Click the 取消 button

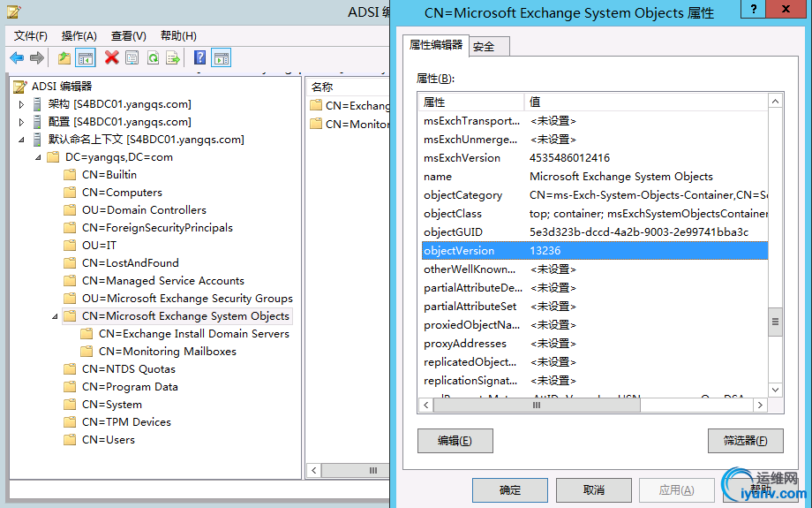(x=594, y=489)
